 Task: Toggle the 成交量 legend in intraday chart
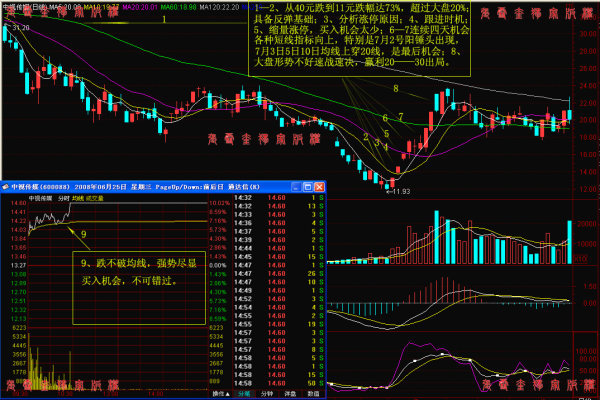tap(94, 198)
